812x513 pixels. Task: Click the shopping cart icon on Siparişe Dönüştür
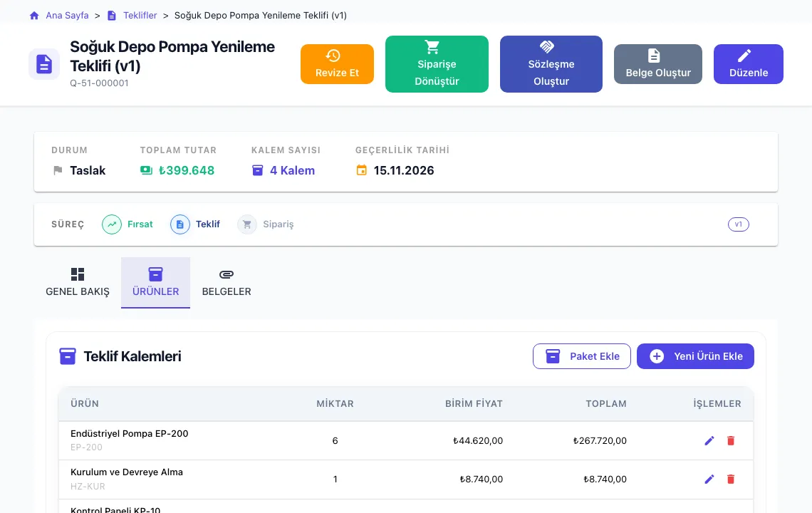(x=432, y=47)
